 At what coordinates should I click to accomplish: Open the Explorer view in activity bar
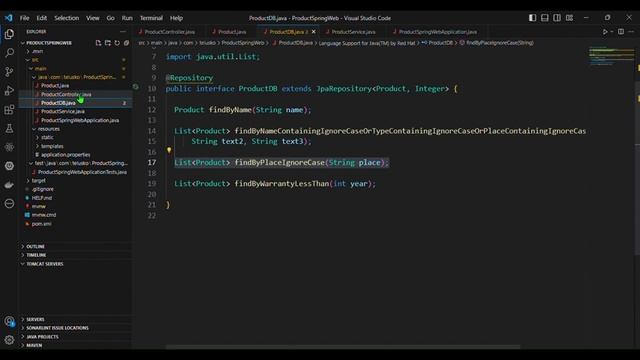(x=9, y=34)
